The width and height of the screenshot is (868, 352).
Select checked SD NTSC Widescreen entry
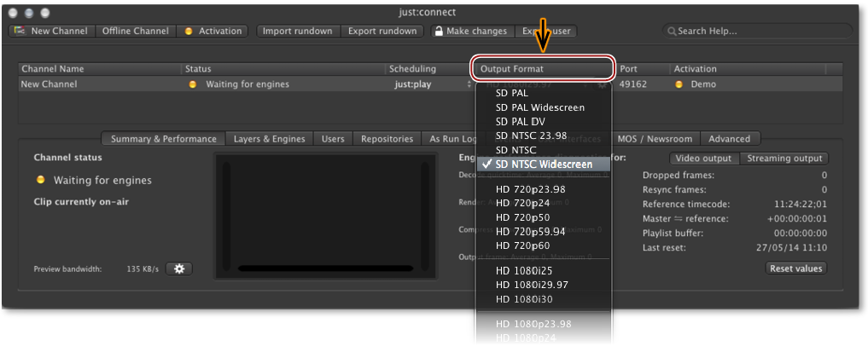(543, 164)
